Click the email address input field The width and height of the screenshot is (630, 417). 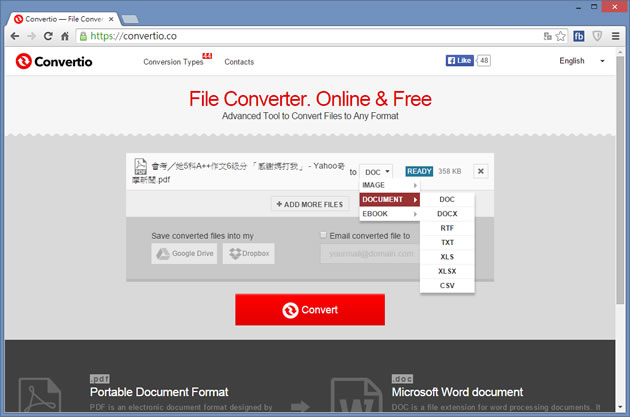tap(370, 254)
